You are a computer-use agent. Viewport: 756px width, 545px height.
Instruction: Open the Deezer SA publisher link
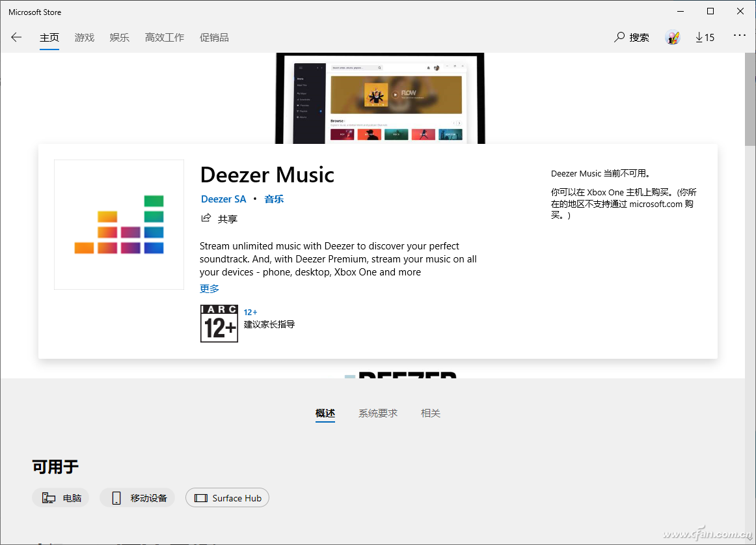[x=224, y=199]
